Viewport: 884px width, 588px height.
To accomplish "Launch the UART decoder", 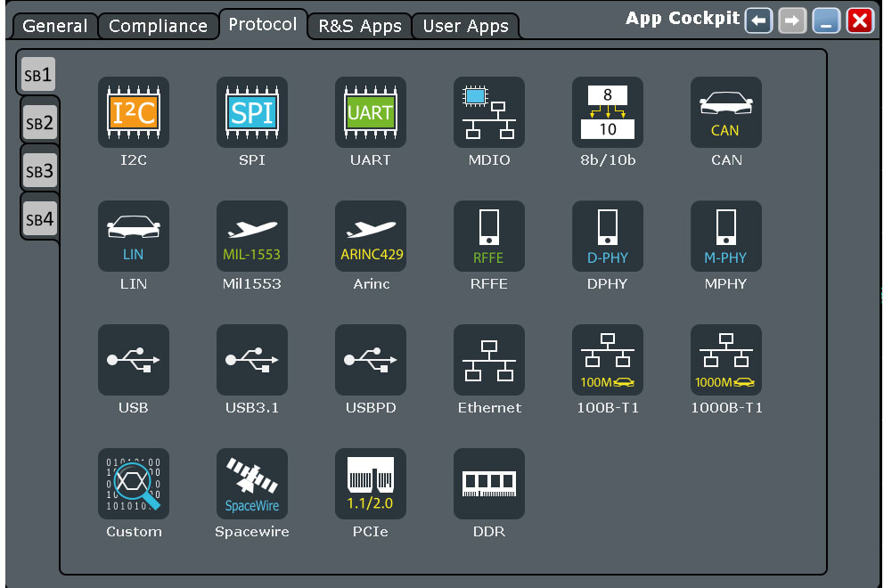I will [370, 112].
